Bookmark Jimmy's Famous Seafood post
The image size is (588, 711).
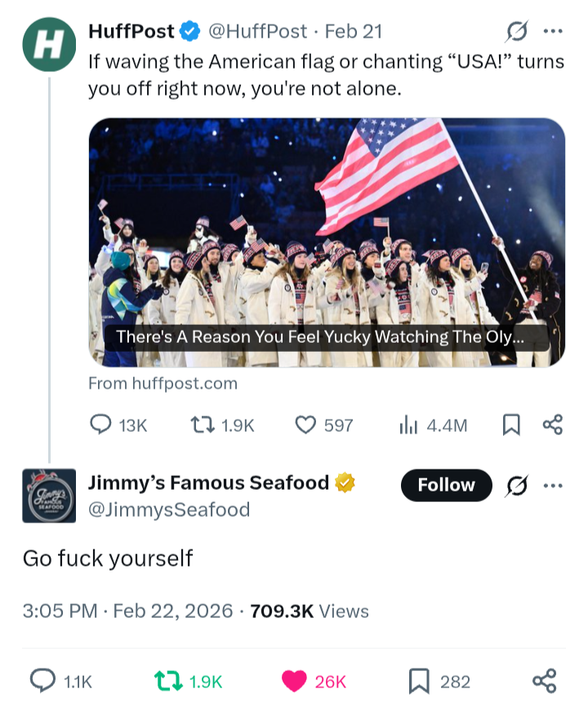418,682
